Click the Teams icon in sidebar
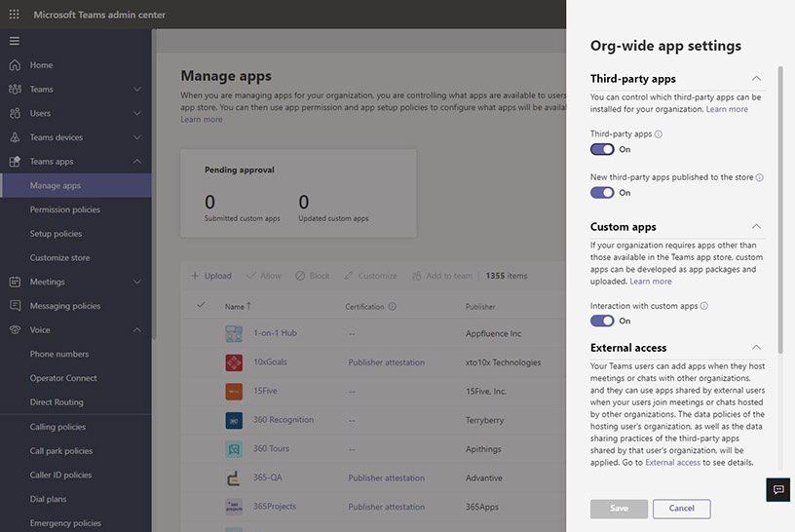The width and height of the screenshot is (795, 532). tap(15, 90)
